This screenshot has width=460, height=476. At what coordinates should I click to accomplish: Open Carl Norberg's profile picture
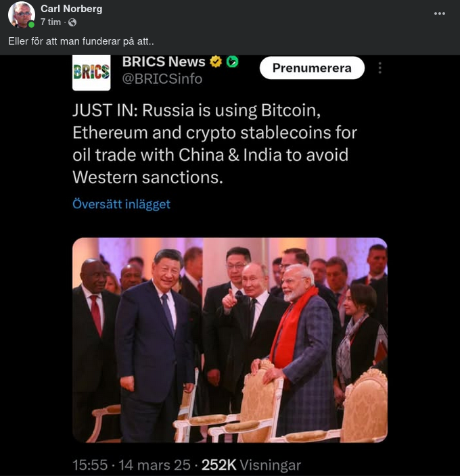[21, 14]
